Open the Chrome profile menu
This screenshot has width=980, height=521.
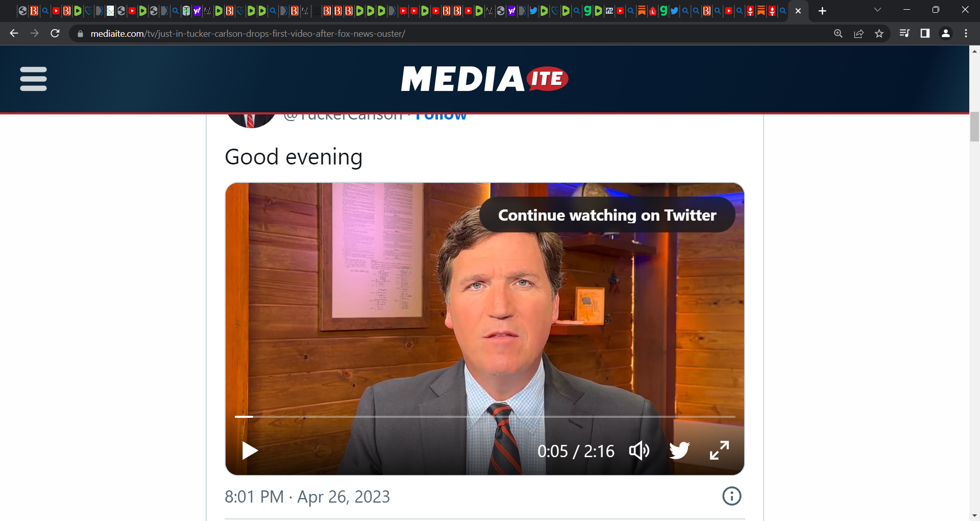click(x=945, y=34)
